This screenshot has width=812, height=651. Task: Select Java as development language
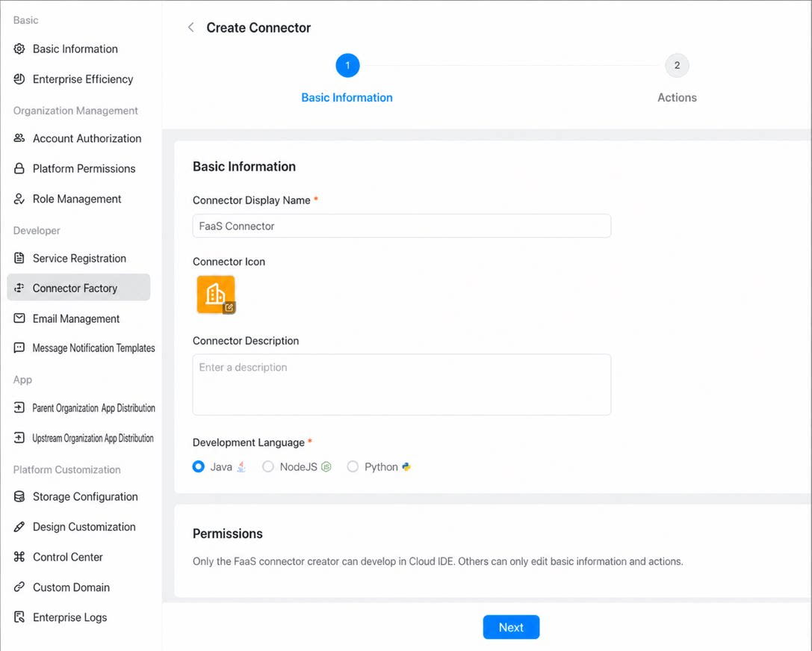(x=199, y=466)
